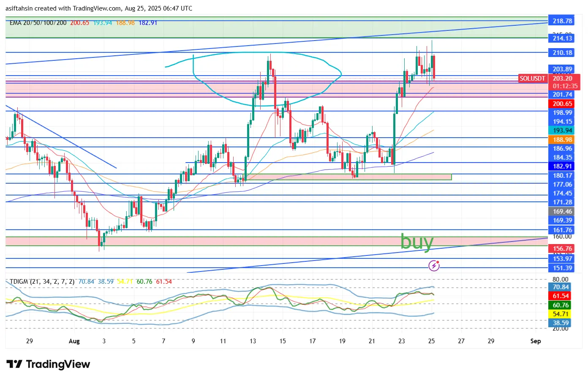This screenshot has height=380, width=588.
Task: Click the blue 182.91 value in EMA legend
Action: [148, 23]
